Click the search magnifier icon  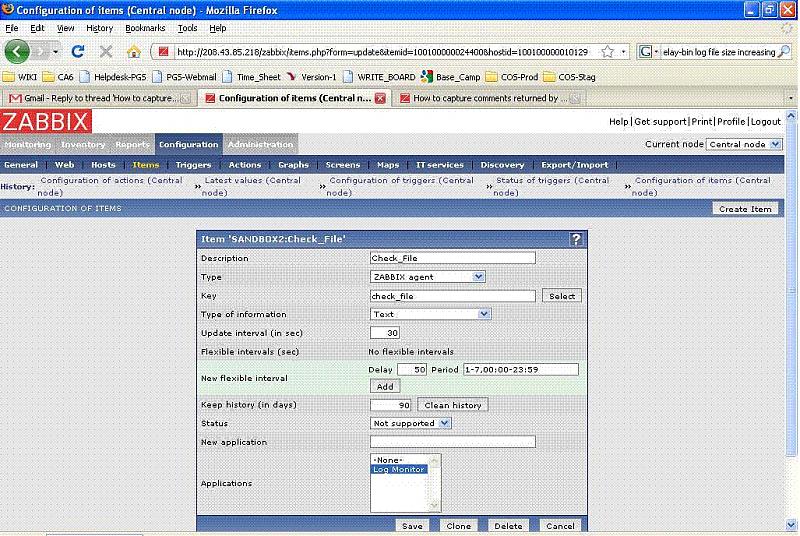[784, 52]
